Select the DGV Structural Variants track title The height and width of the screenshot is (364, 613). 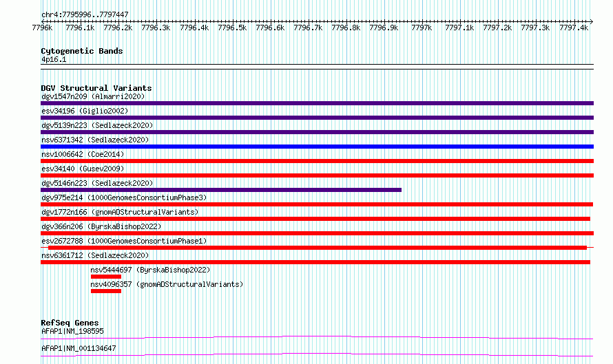tap(96, 88)
